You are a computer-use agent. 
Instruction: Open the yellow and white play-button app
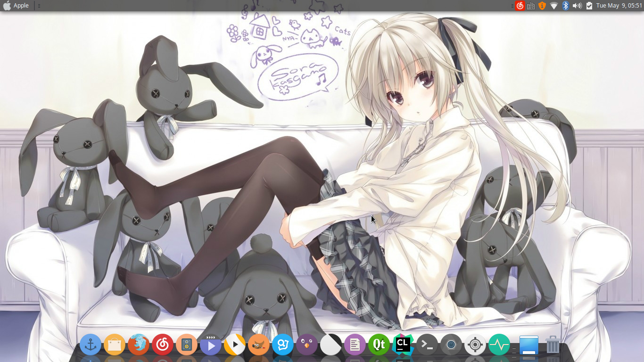[x=235, y=345]
